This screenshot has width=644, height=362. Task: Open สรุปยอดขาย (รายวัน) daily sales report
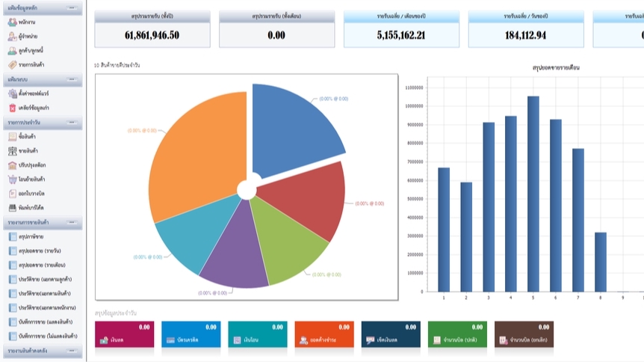(35, 251)
